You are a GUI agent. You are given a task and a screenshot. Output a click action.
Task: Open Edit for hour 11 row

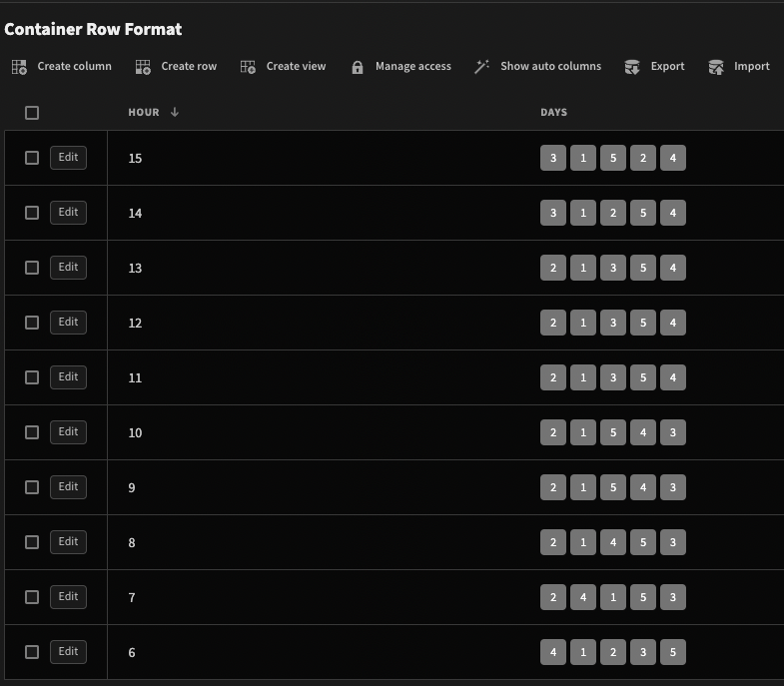pyautogui.click(x=69, y=377)
